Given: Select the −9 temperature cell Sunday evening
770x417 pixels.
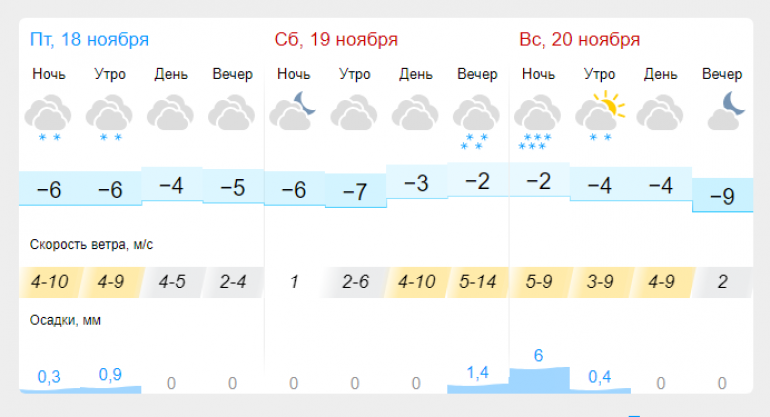Looking at the screenshot, I should click(x=722, y=195).
